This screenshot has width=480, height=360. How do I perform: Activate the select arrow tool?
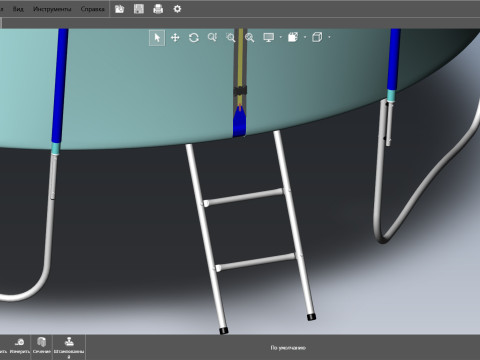[157, 38]
